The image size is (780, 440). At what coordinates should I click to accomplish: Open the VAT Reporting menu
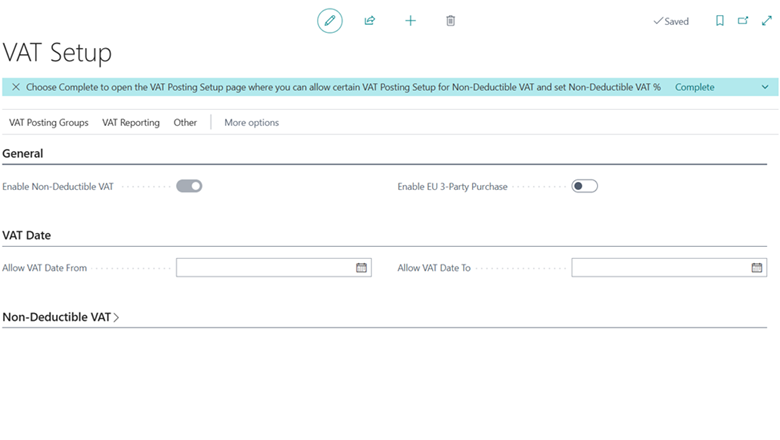click(x=131, y=123)
